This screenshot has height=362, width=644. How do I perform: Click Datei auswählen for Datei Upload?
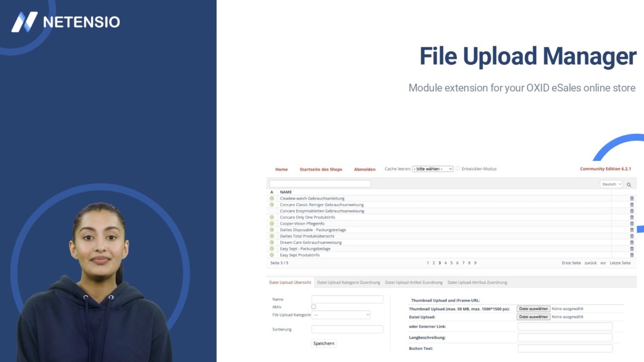(x=533, y=317)
